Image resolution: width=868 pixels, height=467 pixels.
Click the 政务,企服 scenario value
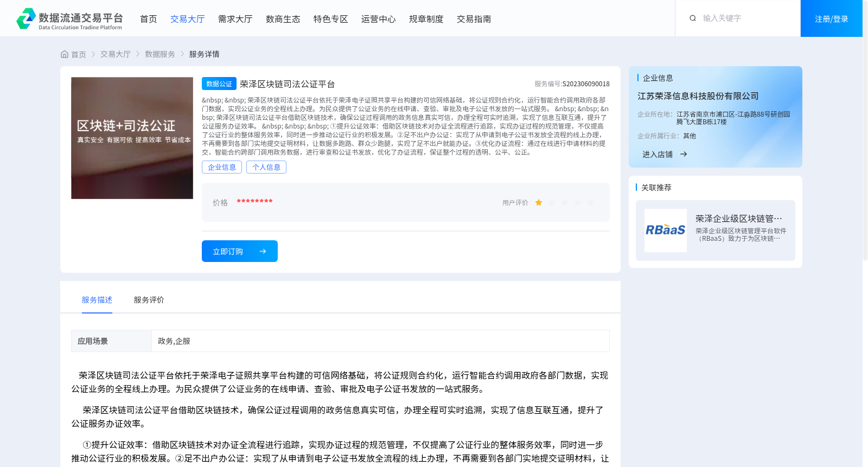tap(174, 341)
